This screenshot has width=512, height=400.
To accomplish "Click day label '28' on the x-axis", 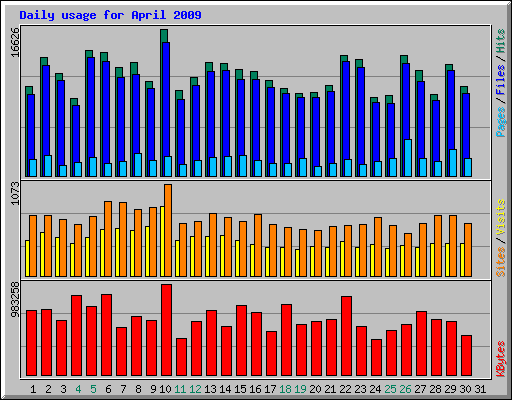I will (435, 389).
